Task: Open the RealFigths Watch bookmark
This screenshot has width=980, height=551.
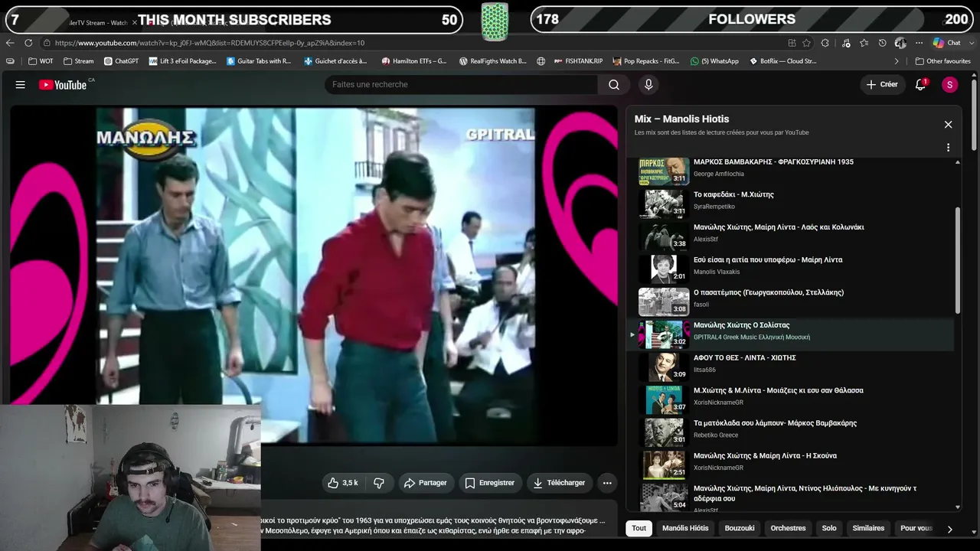Action: click(x=493, y=61)
